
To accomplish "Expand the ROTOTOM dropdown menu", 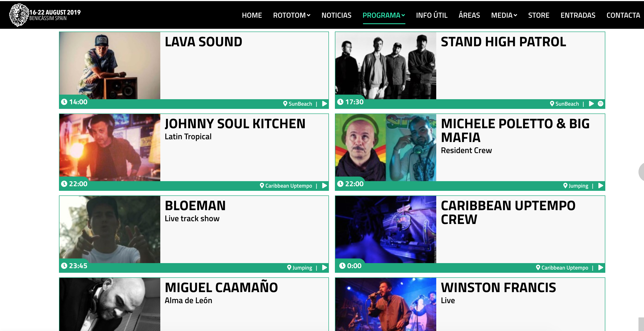I will [x=292, y=15].
